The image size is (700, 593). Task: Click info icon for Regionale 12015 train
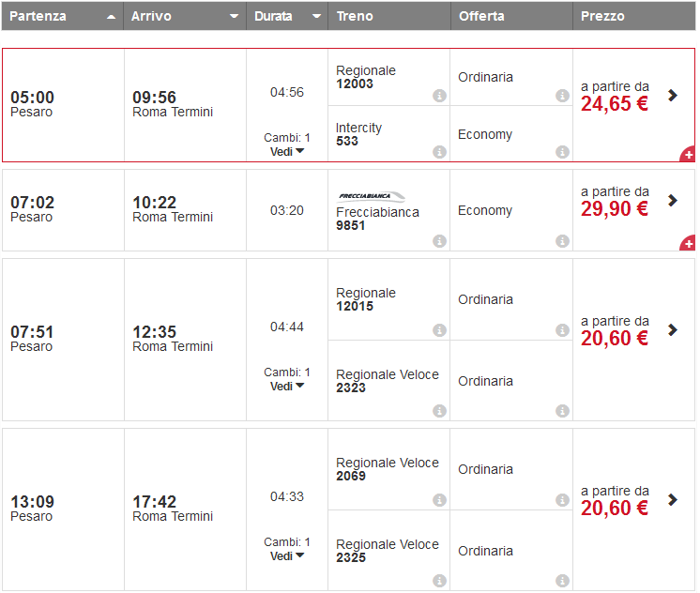point(439,330)
